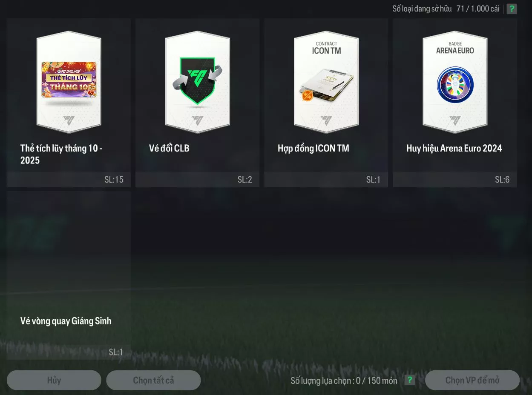Viewport: 532px width, 395px height.
Task: Click the green help icon beside owned item count
Action: [512, 9]
